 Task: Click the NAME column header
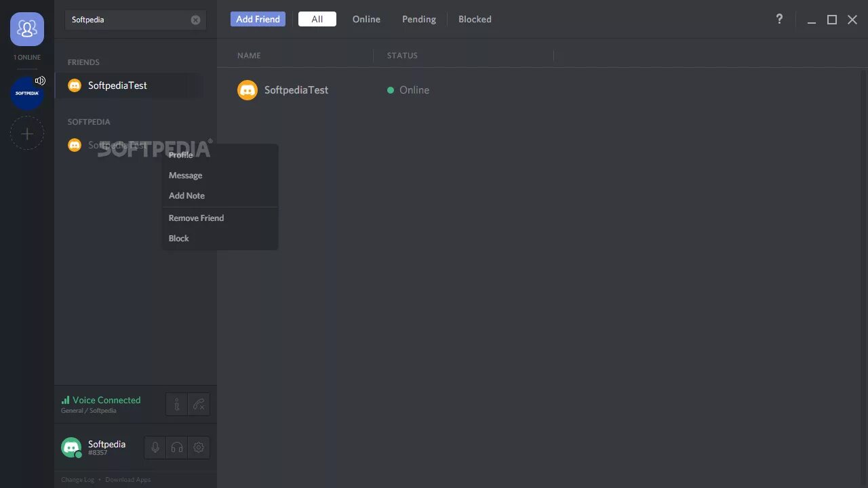249,56
